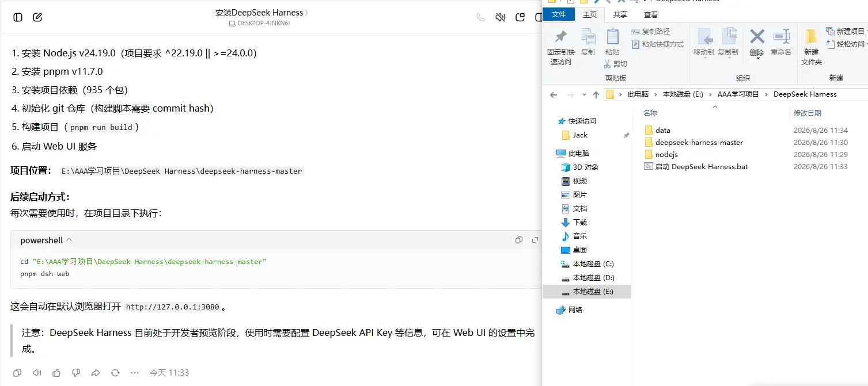Click the 重命名 button in ribbon
This screenshot has width=868, height=386.
781,43
